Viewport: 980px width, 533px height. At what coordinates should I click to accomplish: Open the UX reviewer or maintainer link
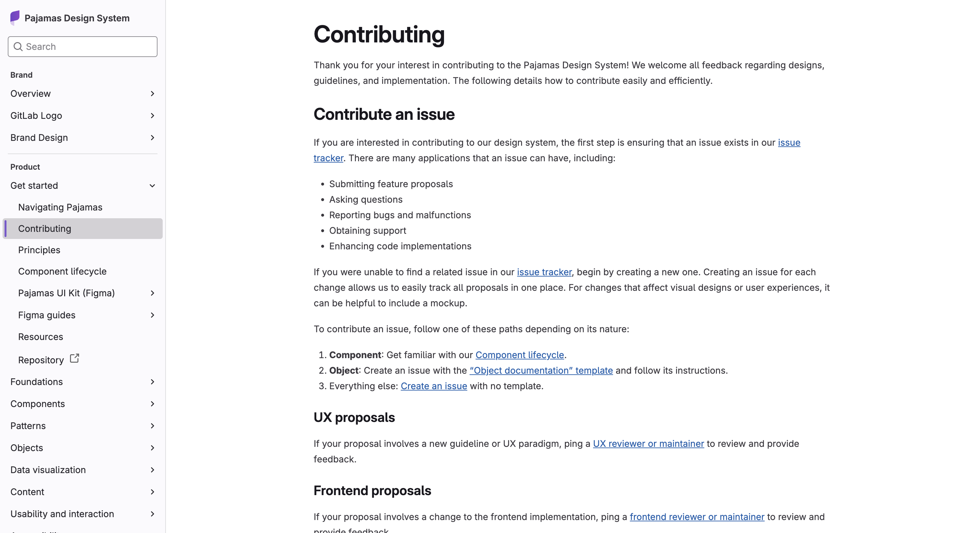click(648, 444)
